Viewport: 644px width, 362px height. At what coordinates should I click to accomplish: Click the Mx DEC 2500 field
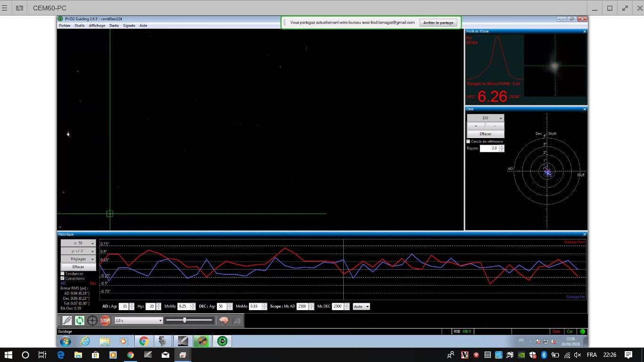pos(338,306)
